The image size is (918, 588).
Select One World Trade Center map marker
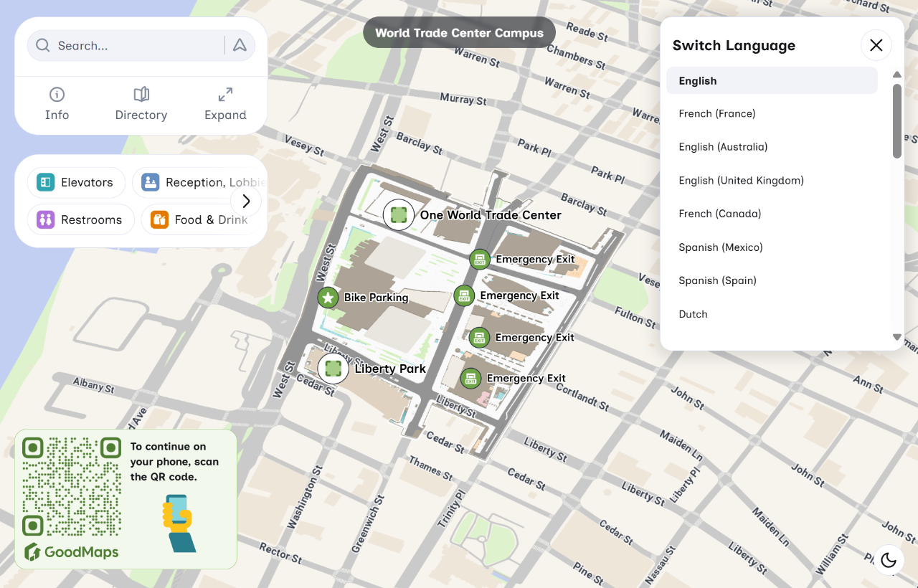(x=399, y=214)
